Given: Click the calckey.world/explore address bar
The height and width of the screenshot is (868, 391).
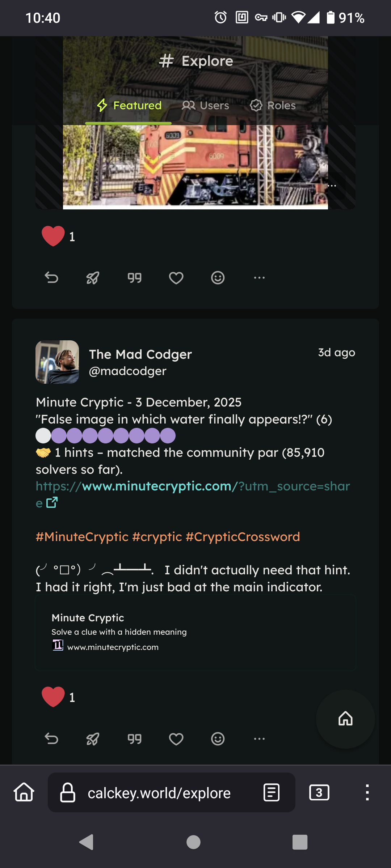Looking at the screenshot, I should (159, 793).
